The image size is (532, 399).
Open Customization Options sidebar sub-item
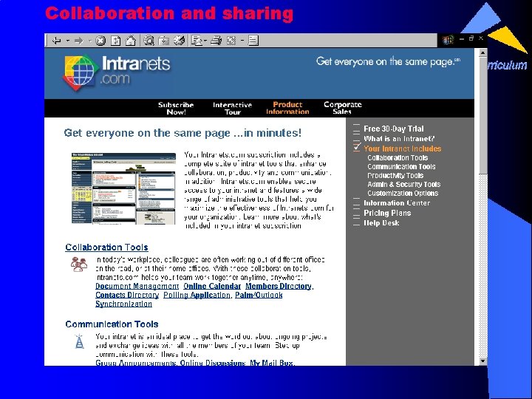(403, 193)
